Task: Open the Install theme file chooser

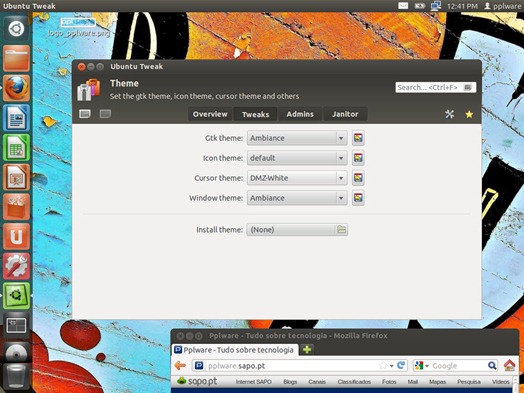Action: click(x=297, y=230)
